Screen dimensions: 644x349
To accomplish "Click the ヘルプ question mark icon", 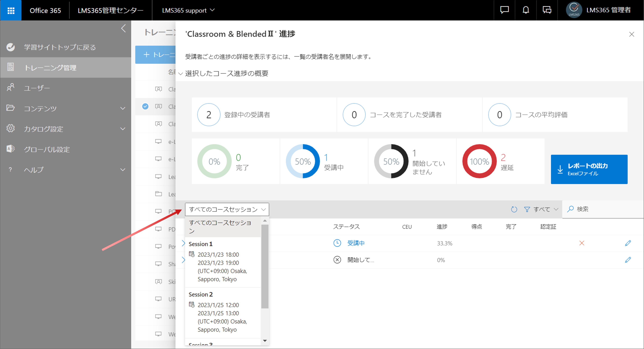I will (x=10, y=170).
